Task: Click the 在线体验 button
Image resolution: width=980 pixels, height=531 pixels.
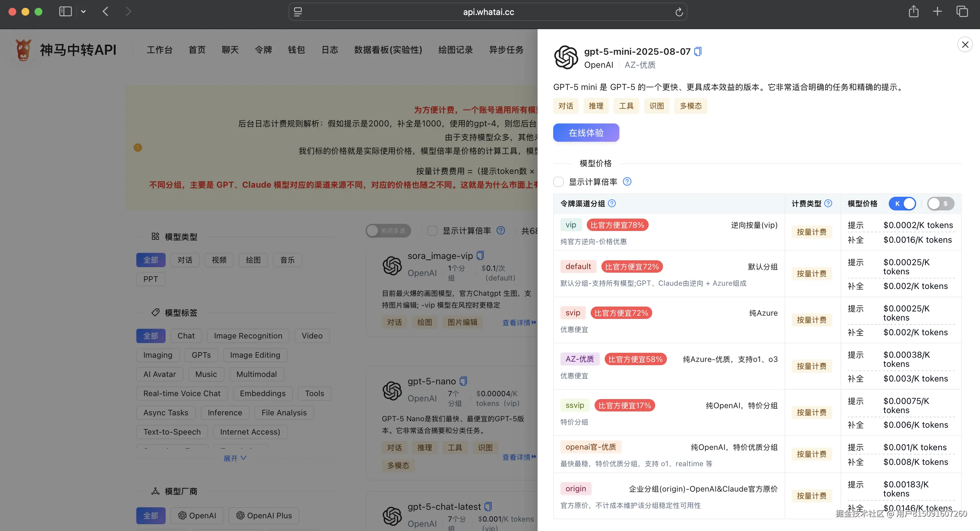Action: 586,132
